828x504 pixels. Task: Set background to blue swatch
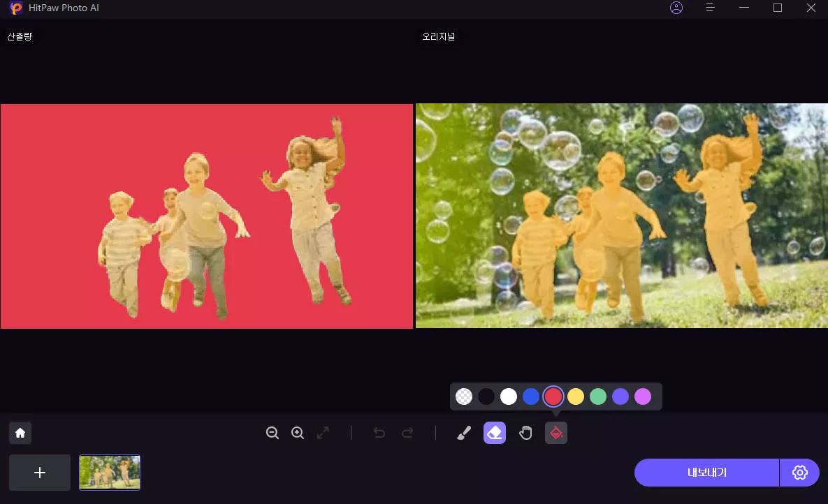point(531,396)
